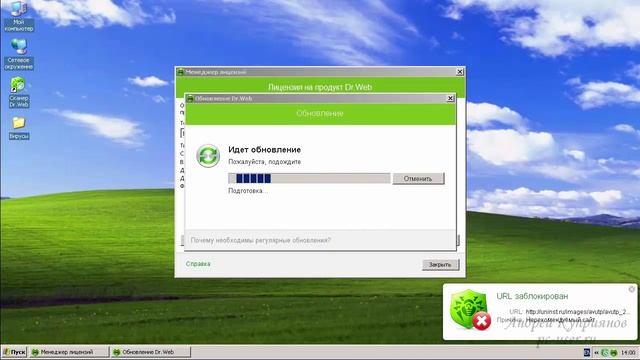Open 'Почему необходимы регулярные обновления?' link

coord(261,240)
